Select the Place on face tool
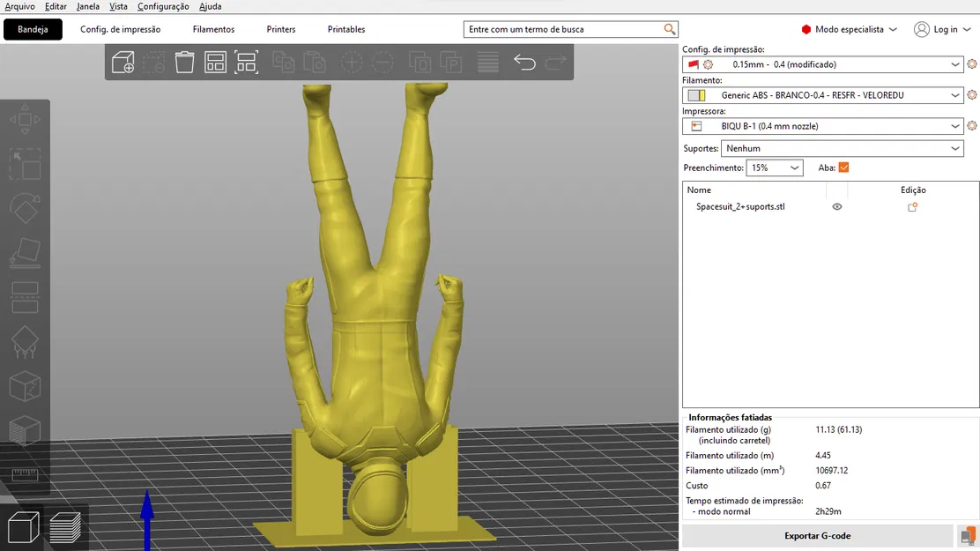This screenshot has height=551, width=980. 25,253
